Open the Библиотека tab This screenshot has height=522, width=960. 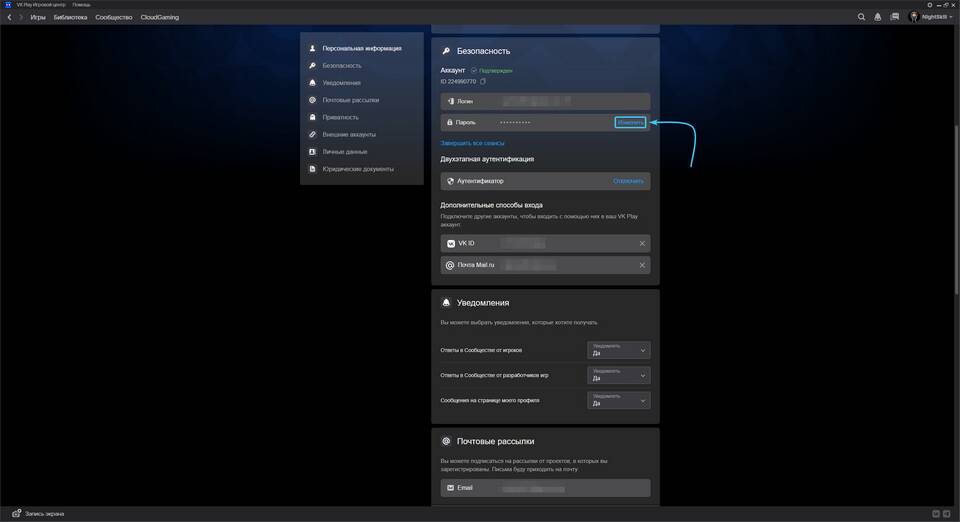(x=70, y=17)
